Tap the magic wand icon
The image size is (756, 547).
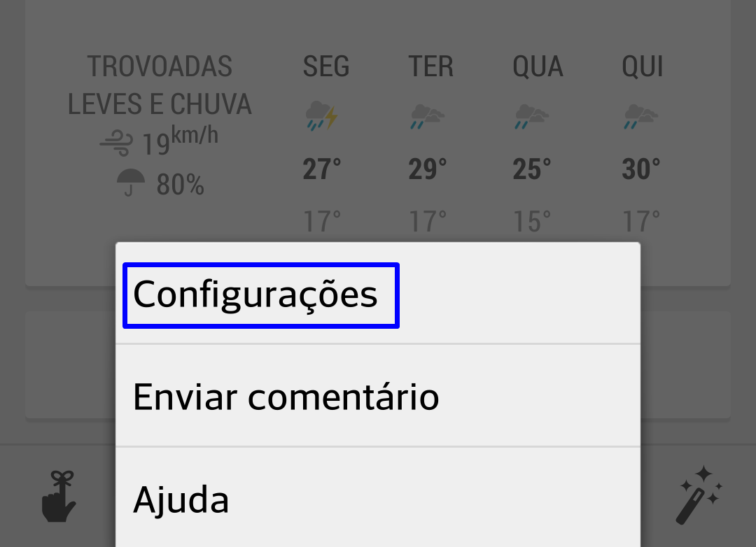click(x=699, y=495)
